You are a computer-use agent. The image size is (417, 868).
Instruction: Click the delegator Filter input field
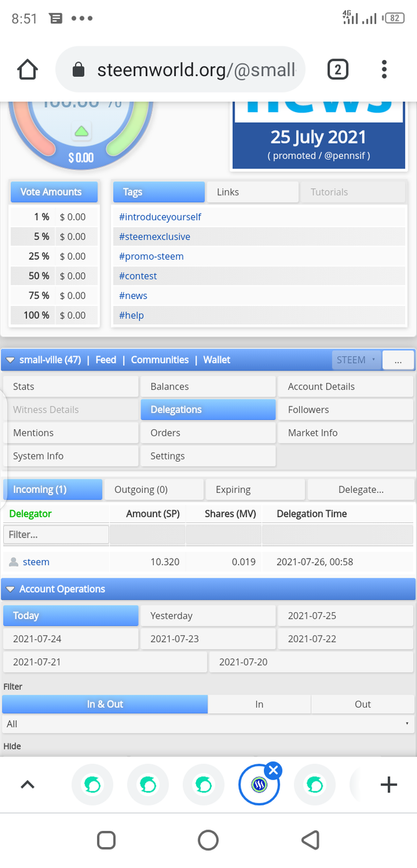tap(56, 535)
